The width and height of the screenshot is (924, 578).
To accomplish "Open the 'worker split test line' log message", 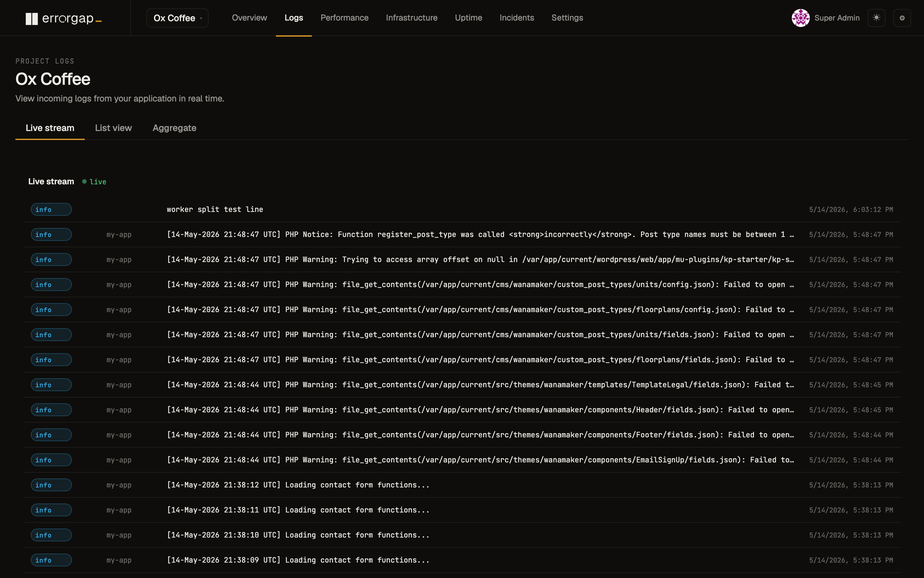I will 215,209.
